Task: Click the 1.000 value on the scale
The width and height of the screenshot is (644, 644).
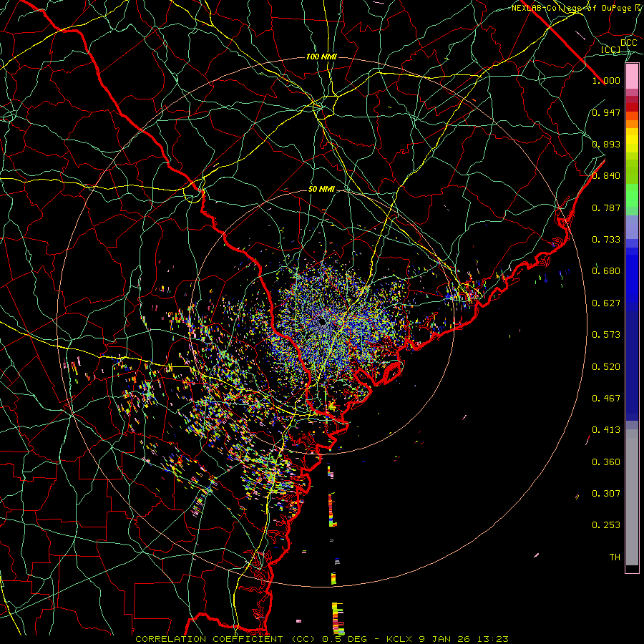Action: pyautogui.click(x=606, y=80)
